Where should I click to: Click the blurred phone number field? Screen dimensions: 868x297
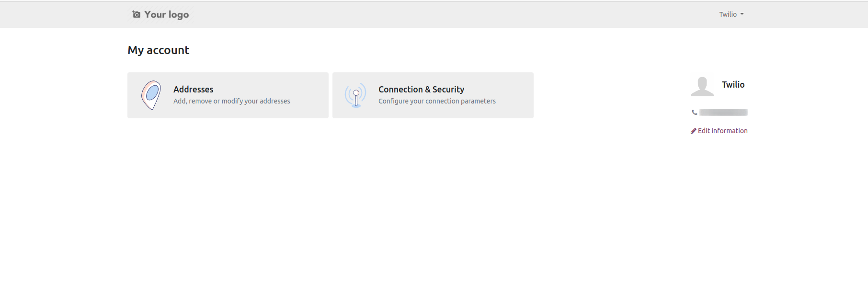(x=723, y=113)
